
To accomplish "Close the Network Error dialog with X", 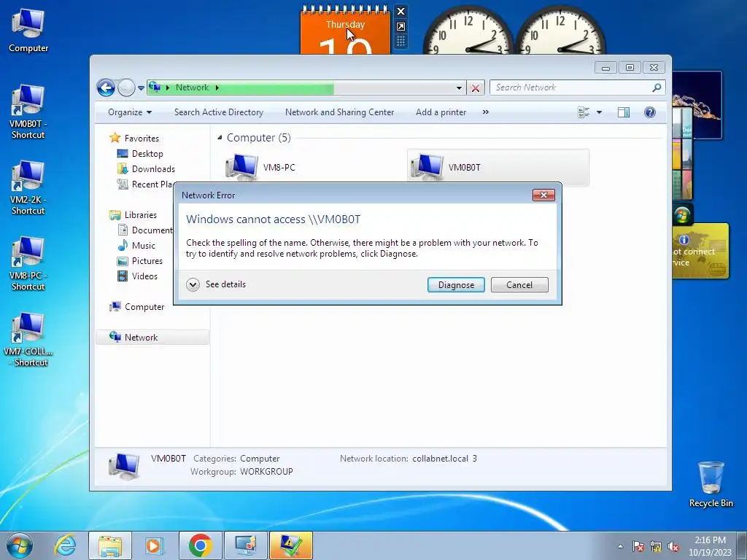I will tap(543, 195).
